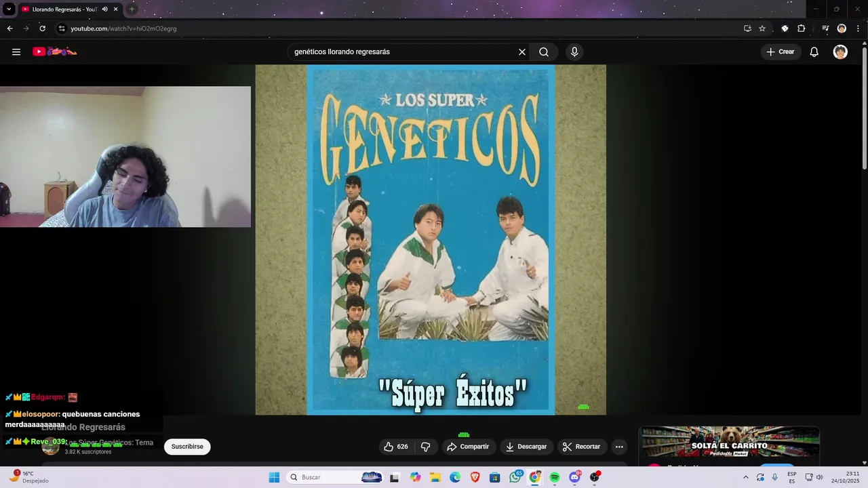Open Microsoft Edge from the taskbar
This screenshot has height=488, width=868.
[x=455, y=477]
